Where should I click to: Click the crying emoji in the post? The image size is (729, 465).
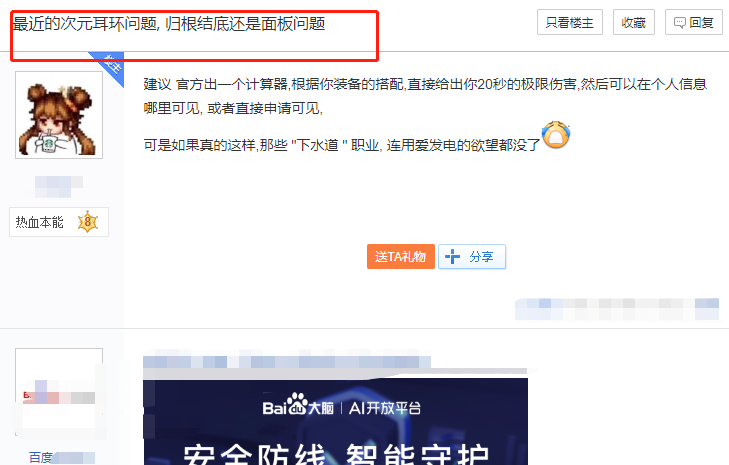click(556, 135)
